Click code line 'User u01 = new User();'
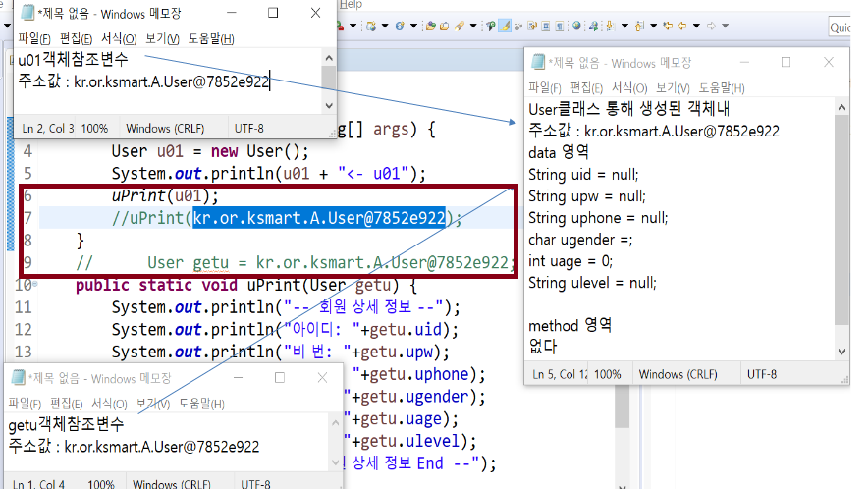This screenshot has height=489, width=868. pos(210,151)
